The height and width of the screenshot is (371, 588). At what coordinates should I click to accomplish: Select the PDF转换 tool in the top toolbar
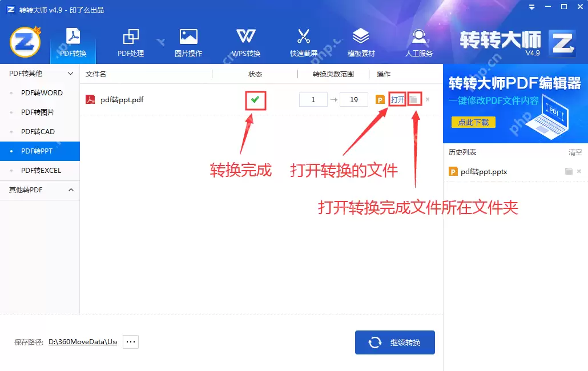point(73,43)
